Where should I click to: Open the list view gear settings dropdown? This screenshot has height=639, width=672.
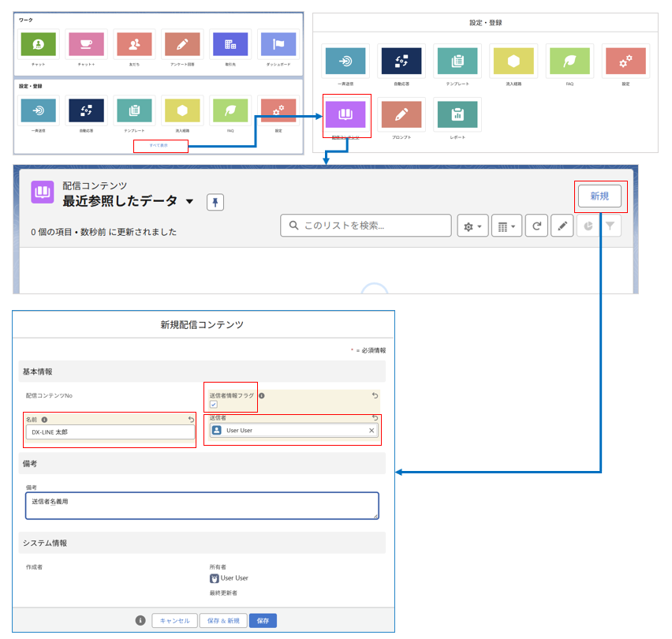[472, 226]
